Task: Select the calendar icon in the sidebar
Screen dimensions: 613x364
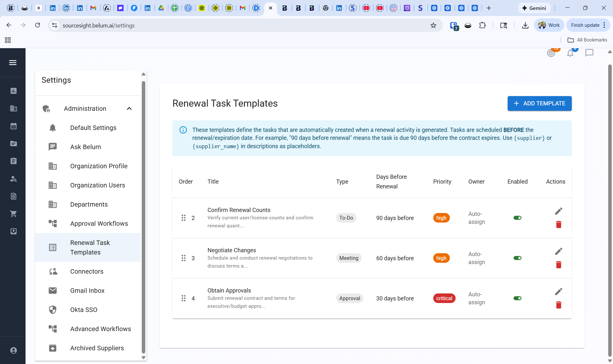Action: point(13,126)
